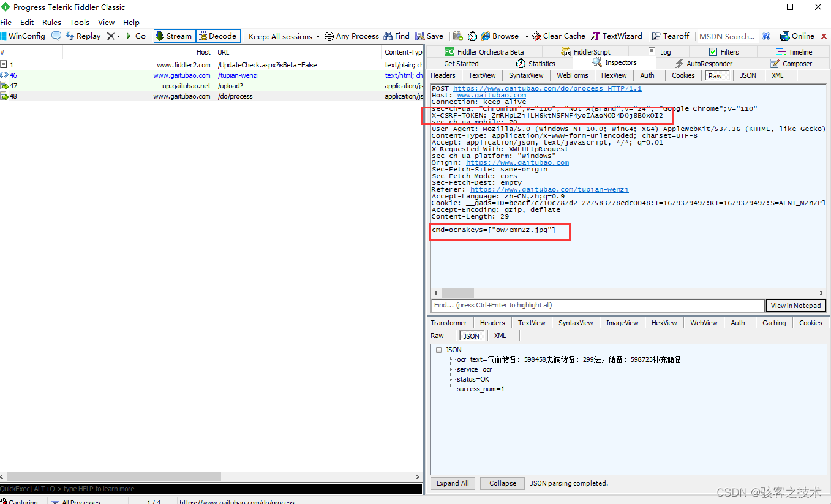Save the sessions via Save
831x504 pixels.
click(429, 36)
